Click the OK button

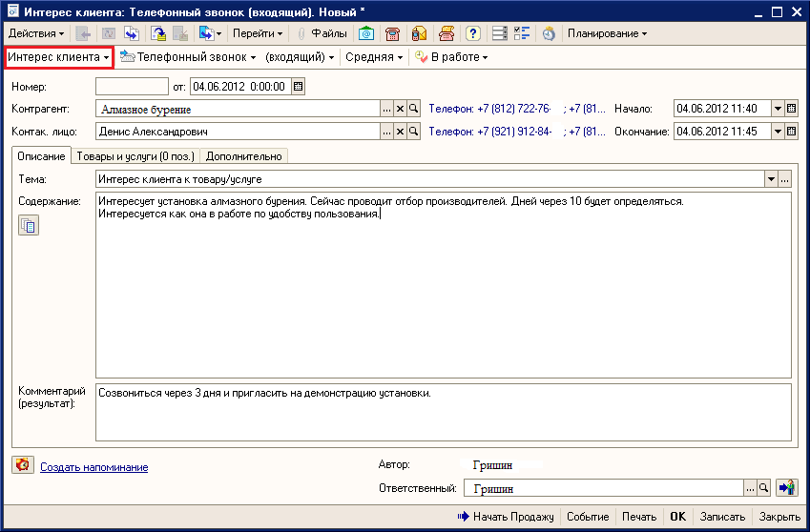tap(677, 517)
